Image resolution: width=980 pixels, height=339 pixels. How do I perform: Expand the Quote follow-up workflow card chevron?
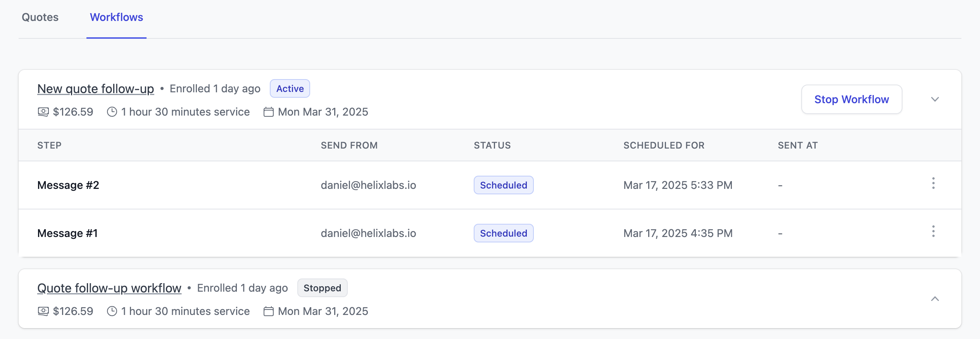coord(935,299)
